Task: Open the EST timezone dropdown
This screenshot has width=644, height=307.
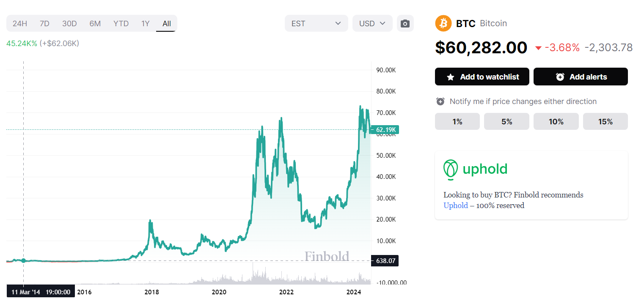Action: coord(316,23)
